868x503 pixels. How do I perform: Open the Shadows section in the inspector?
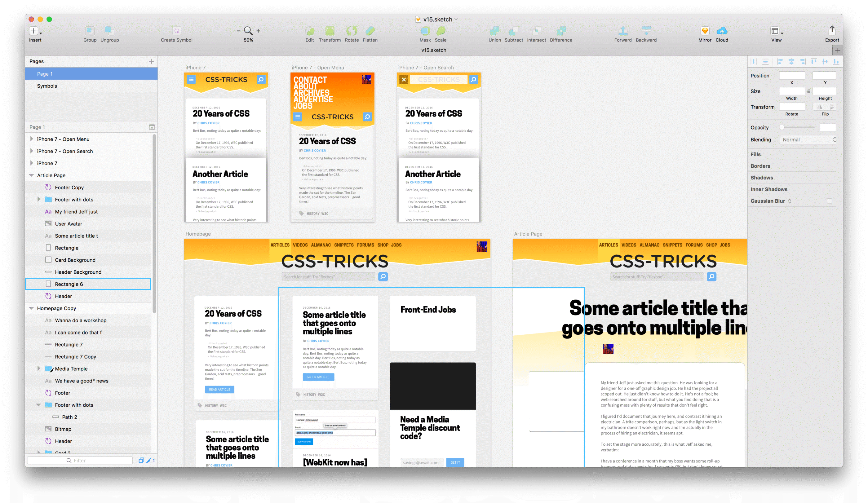pos(762,178)
